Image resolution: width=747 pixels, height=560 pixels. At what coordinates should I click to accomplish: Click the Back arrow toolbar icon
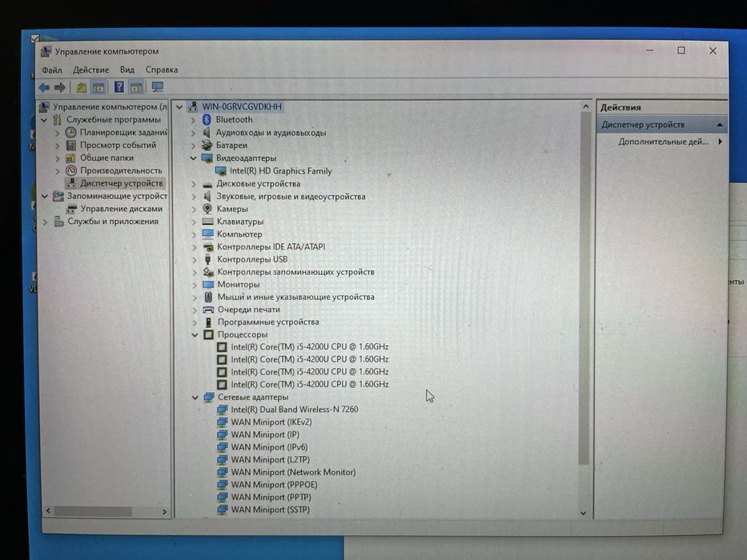click(x=44, y=87)
